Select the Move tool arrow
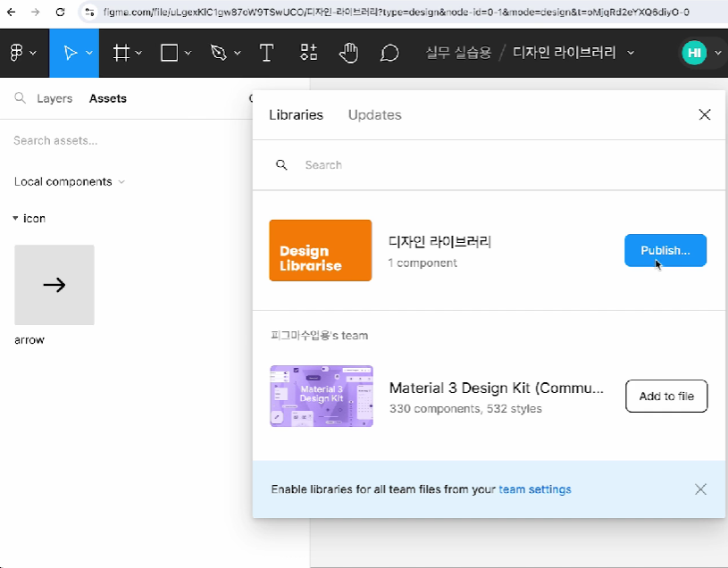This screenshot has width=728, height=568. pyautogui.click(x=70, y=53)
